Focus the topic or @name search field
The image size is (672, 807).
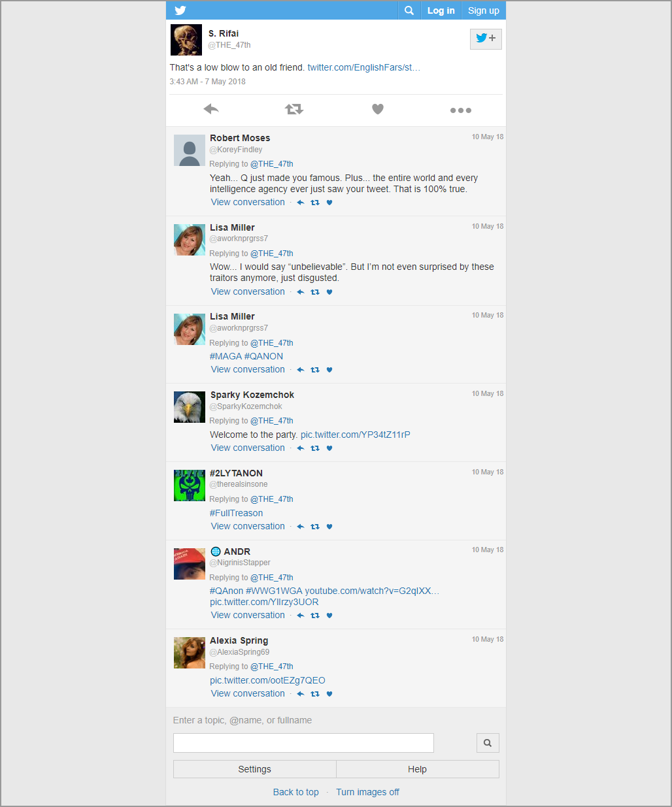[x=303, y=743]
